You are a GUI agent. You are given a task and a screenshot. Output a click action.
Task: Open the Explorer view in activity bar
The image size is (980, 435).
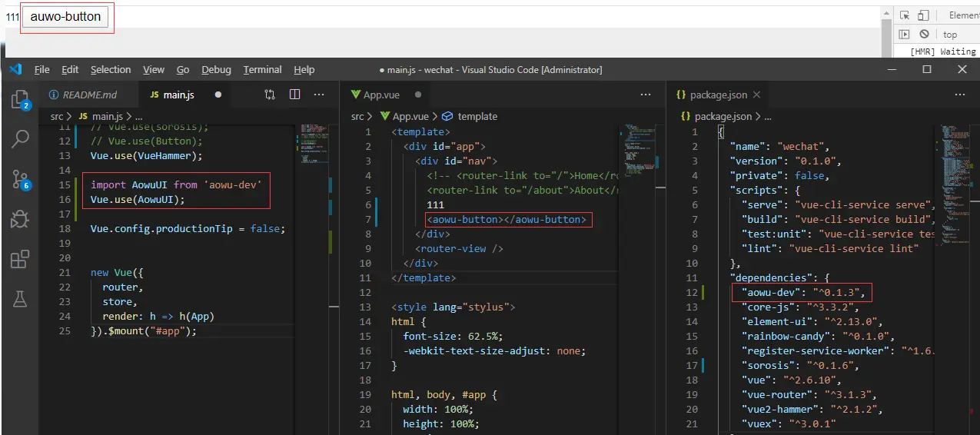pos(19,98)
